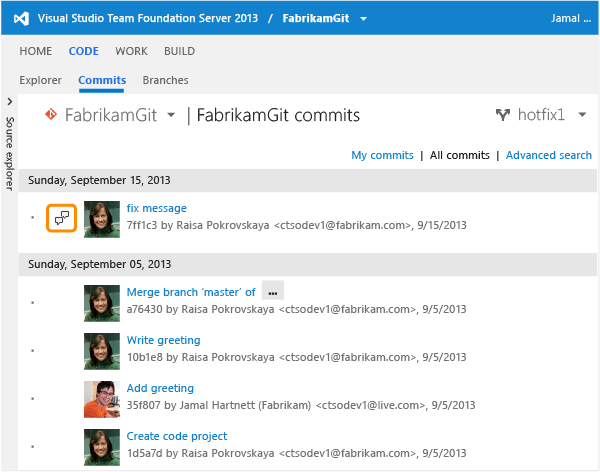
Task: Click commit details line starting with 1d5a7d
Action: pyautogui.click(x=297, y=453)
